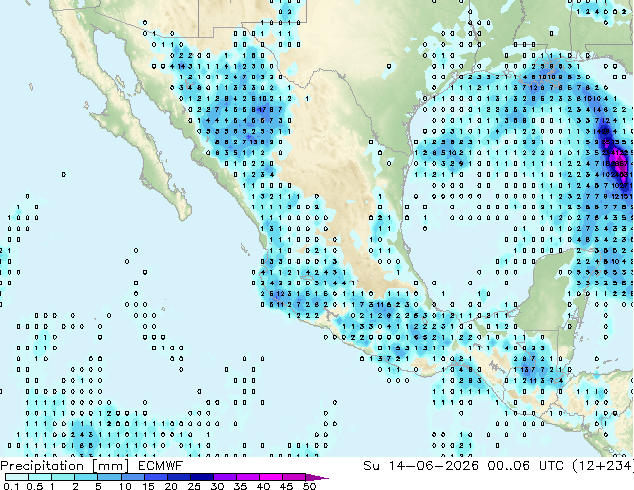Click the date '14-06-2026'
The width and height of the screenshot is (634, 490).
tap(433, 466)
